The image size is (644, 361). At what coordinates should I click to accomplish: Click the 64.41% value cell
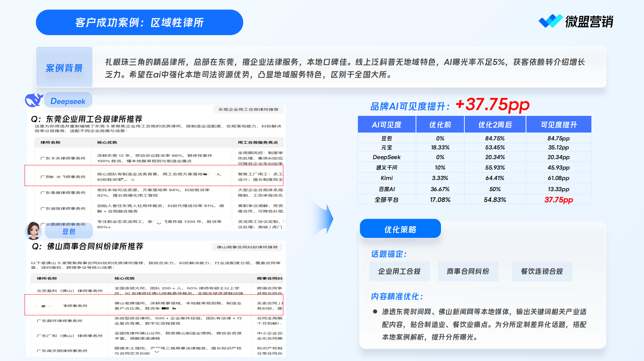[495, 178]
